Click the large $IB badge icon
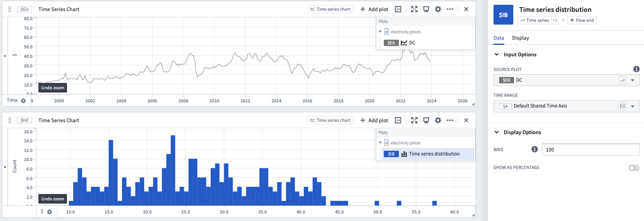This screenshot has height=221, width=644. [x=503, y=15]
